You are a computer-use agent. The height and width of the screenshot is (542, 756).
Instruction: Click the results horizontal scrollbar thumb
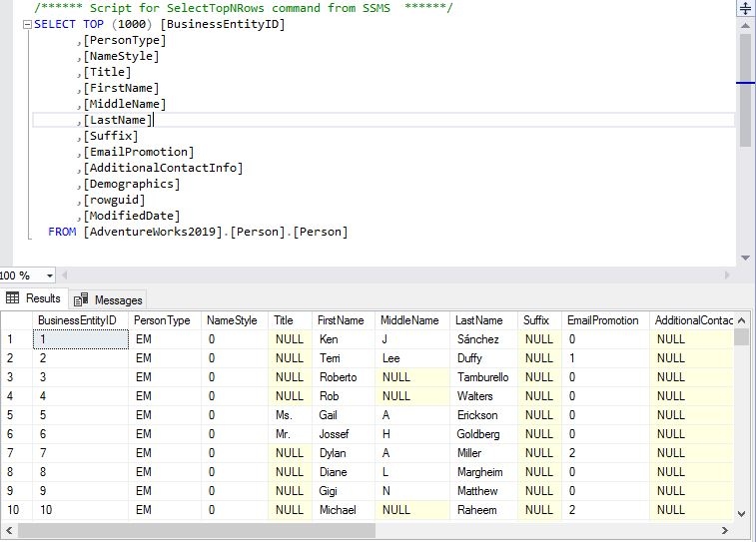tap(197, 530)
